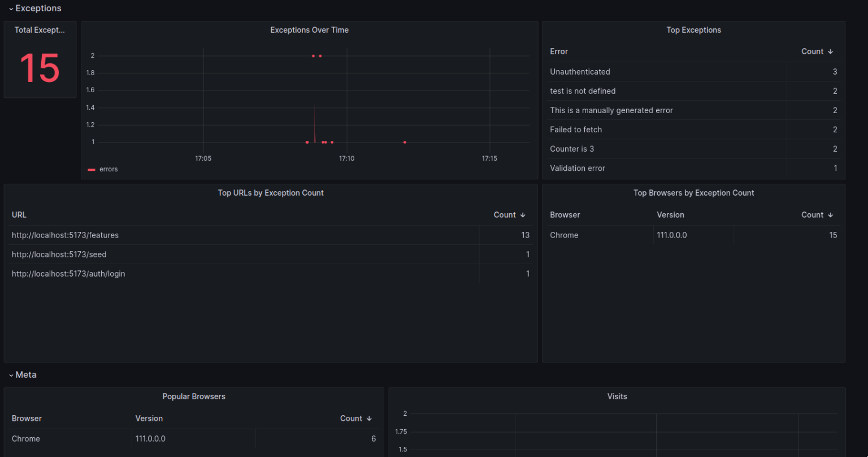Click the Count sort icon in Top Browsers panel
868x457 pixels.
tap(831, 215)
